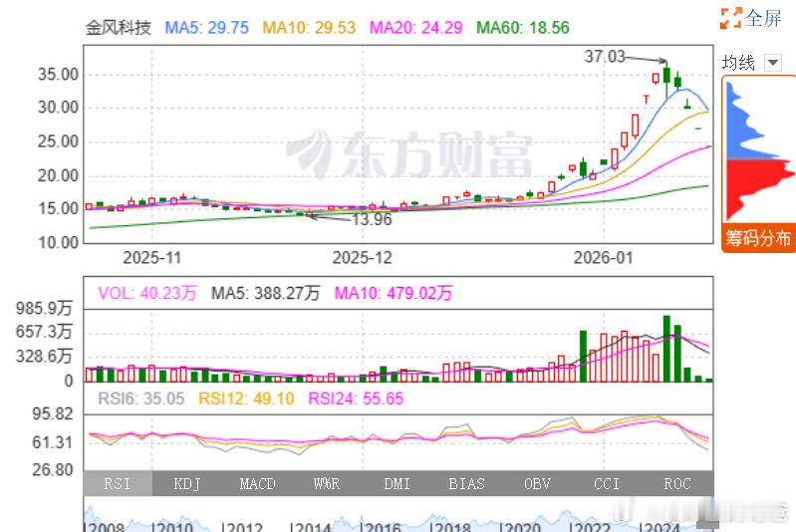Click the VOL: 40.23万 label
The height and width of the screenshot is (532, 796).
coord(147,294)
